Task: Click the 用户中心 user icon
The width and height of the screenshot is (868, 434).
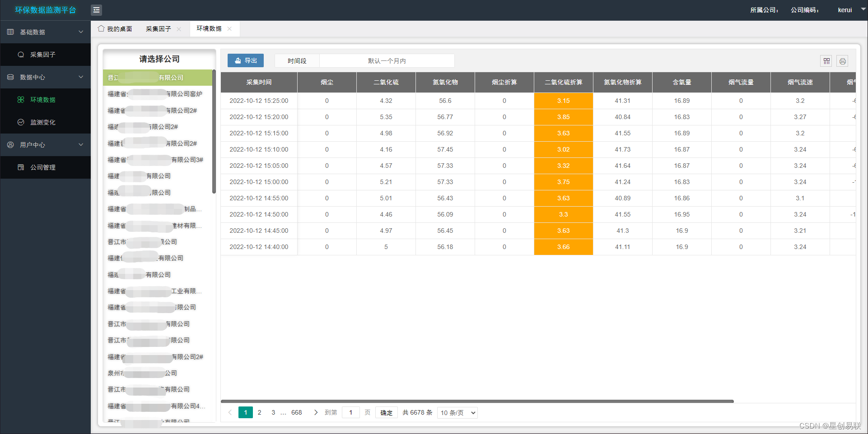Action: 10,145
